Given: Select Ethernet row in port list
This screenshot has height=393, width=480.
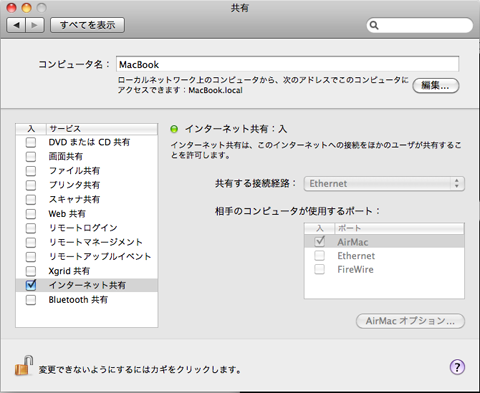Looking at the screenshot, I should pos(384,256).
